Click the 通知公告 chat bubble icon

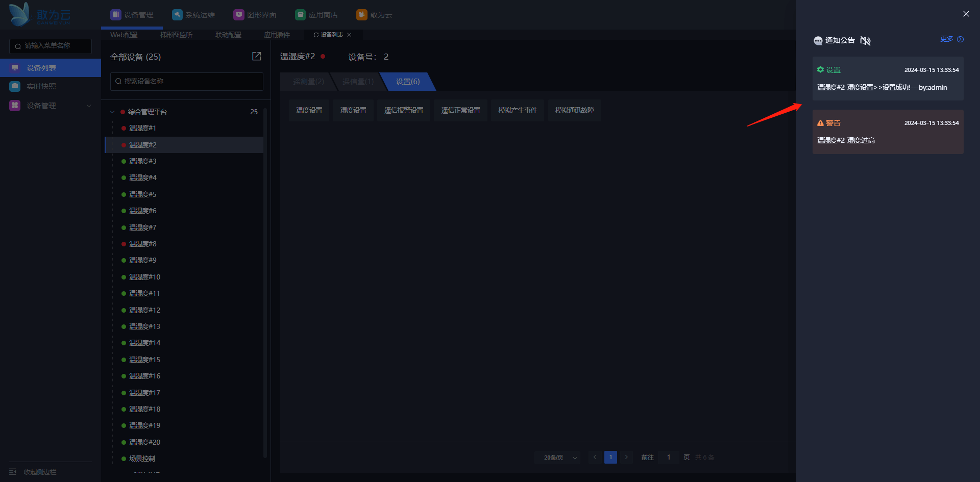tap(818, 41)
